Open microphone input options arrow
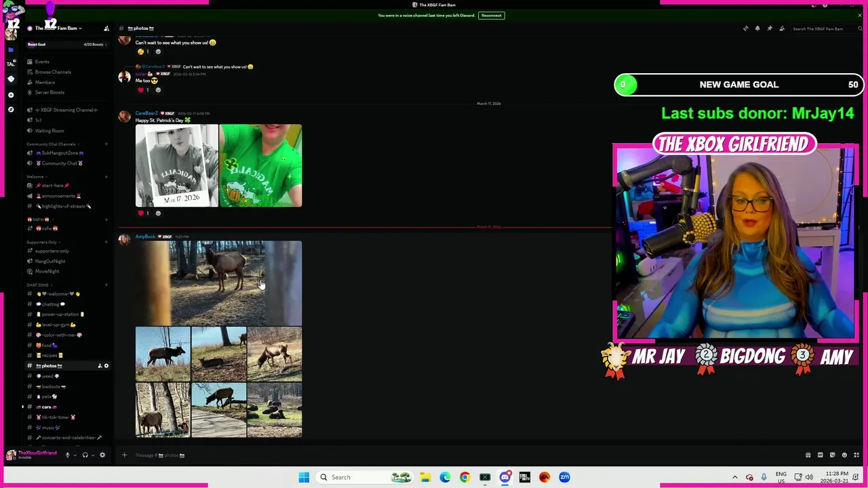Viewport: 868px width, 488px height. (x=75, y=455)
